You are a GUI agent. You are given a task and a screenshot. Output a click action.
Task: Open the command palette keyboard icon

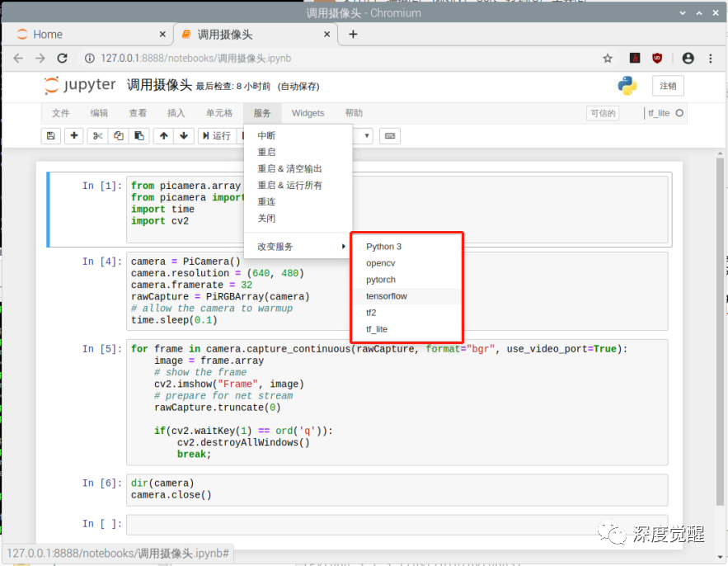click(x=390, y=135)
